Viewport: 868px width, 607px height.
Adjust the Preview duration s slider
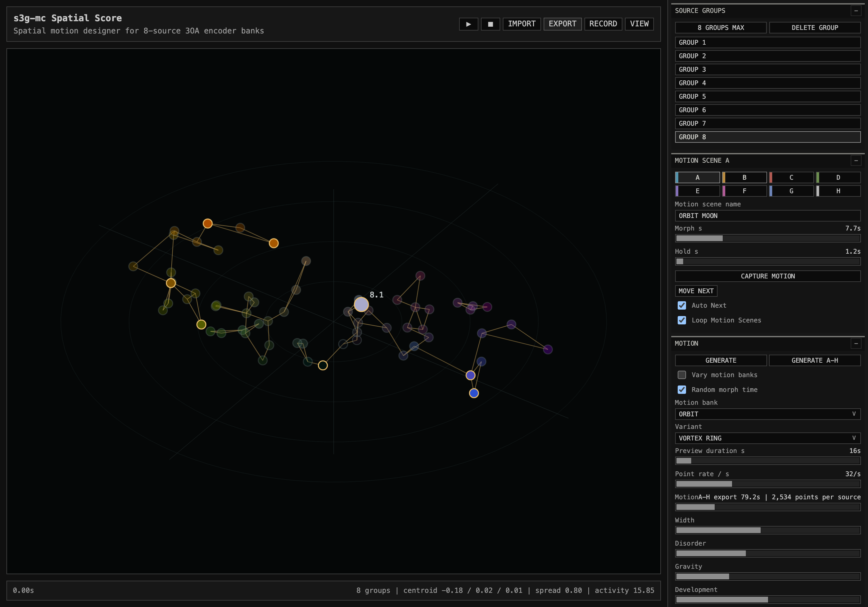pyautogui.click(x=768, y=461)
